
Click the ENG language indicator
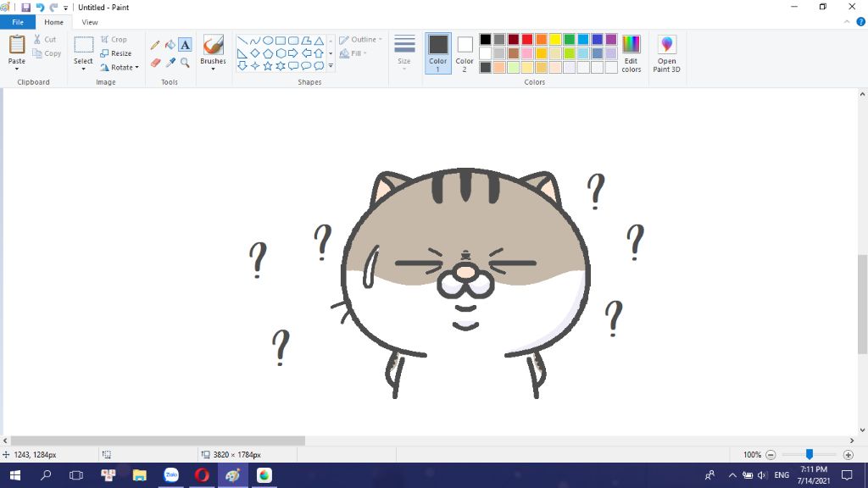pos(782,475)
